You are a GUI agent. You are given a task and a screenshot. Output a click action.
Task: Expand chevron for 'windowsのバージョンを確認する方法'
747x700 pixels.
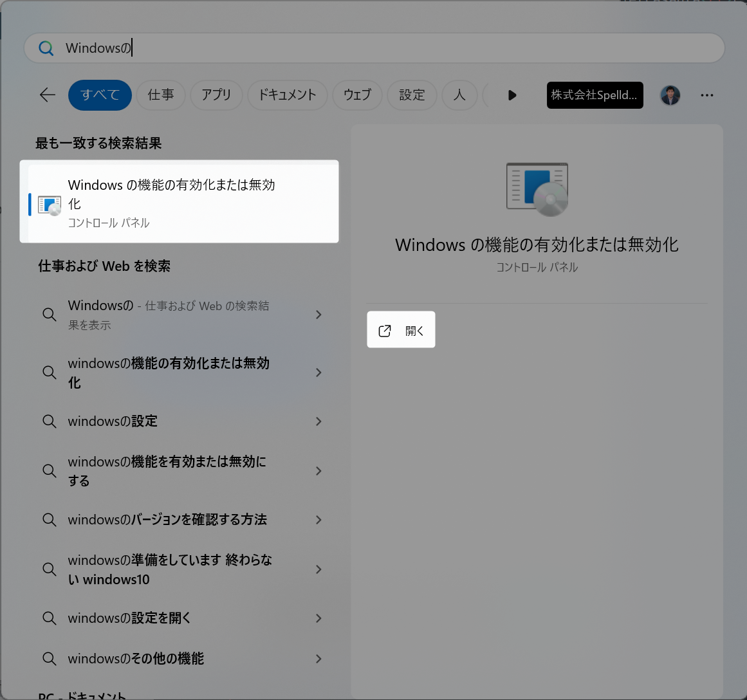point(318,519)
